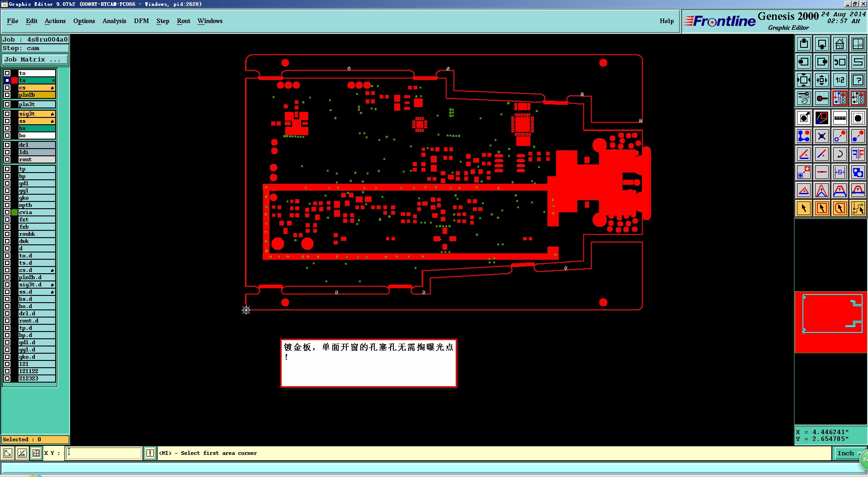Open the Analysis menu
Screen dimensions: 868x477
click(x=114, y=21)
